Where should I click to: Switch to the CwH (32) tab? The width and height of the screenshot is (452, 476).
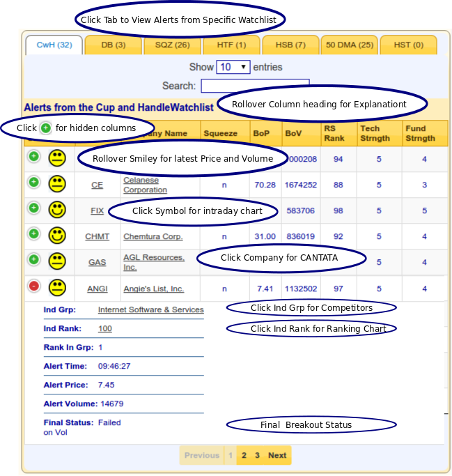(54, 45)
